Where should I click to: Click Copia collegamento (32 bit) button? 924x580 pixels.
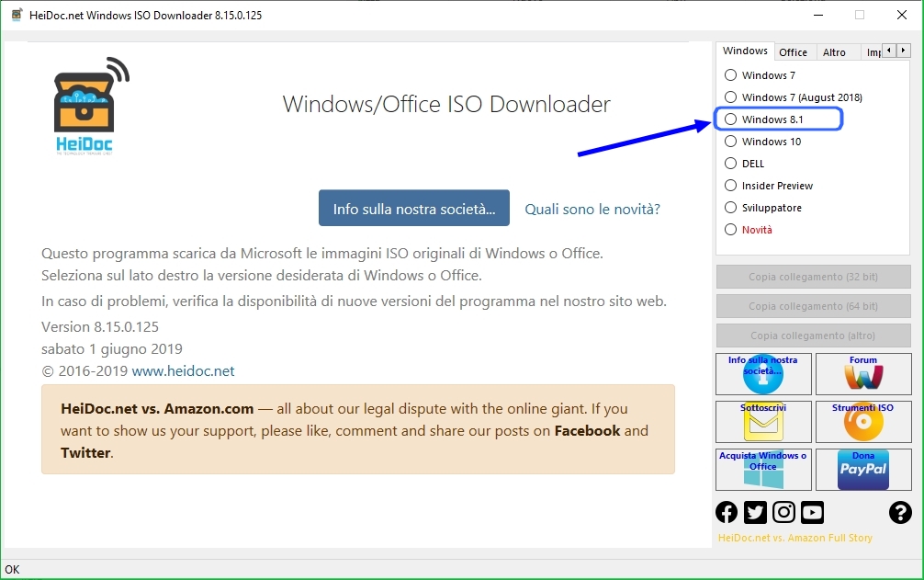pyautogui.click(x=813, y=277)
